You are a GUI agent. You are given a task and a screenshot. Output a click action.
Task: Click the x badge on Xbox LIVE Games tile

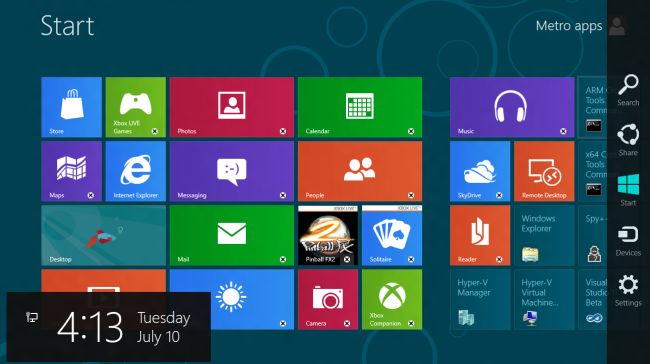tap(155, 131)
